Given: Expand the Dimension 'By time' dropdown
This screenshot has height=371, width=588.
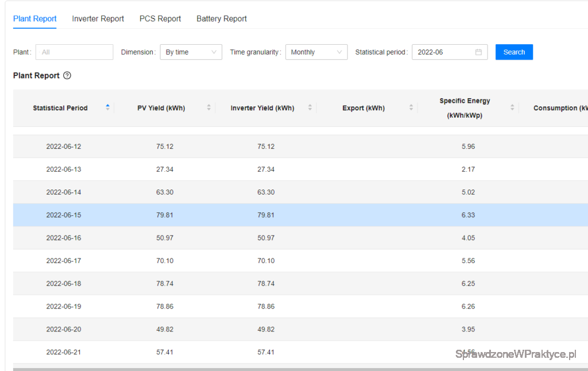Looking at the screenshot, I should point(191,52).
